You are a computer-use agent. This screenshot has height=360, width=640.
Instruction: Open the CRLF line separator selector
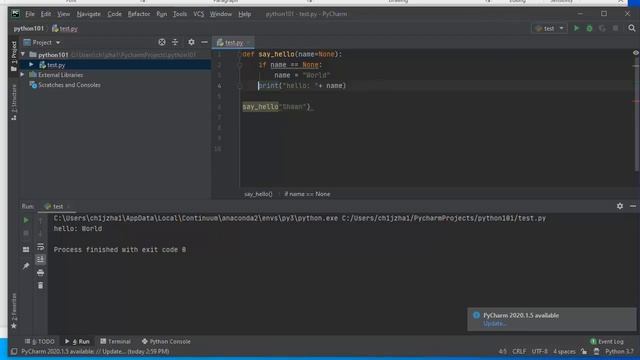click(519, 351)
